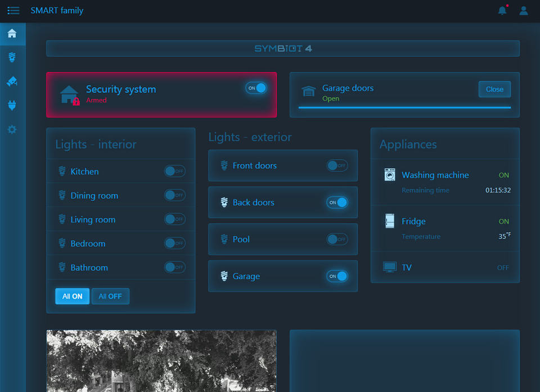This screenshot has height=392, width=540.
Task: Open the camera feed thumbnail
Action: [161, 361]
